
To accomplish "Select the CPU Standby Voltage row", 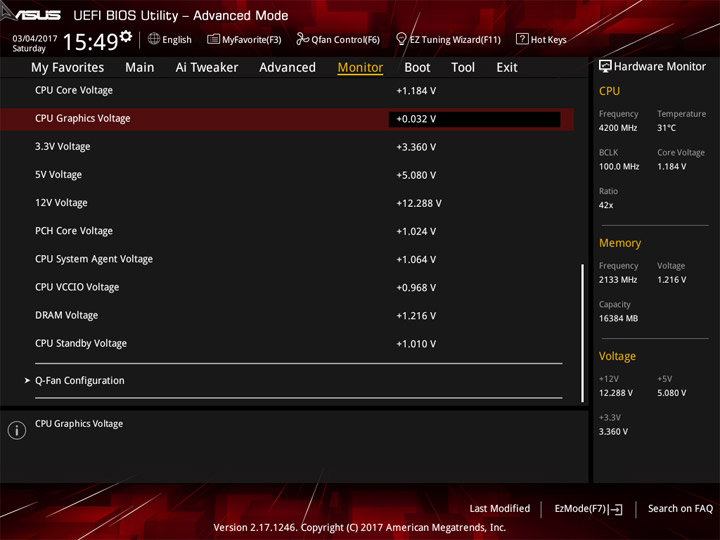I will click(287, 343).
